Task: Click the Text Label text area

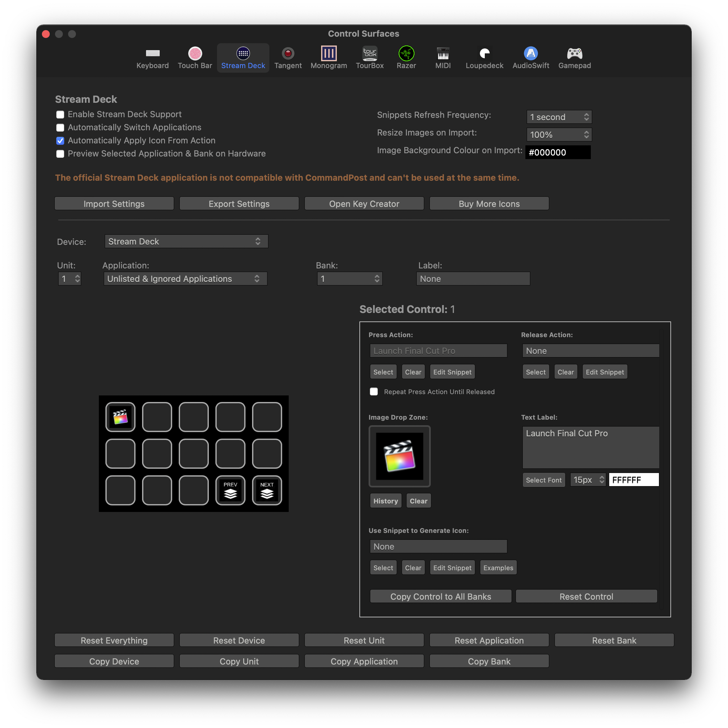Action: (591, 447)
